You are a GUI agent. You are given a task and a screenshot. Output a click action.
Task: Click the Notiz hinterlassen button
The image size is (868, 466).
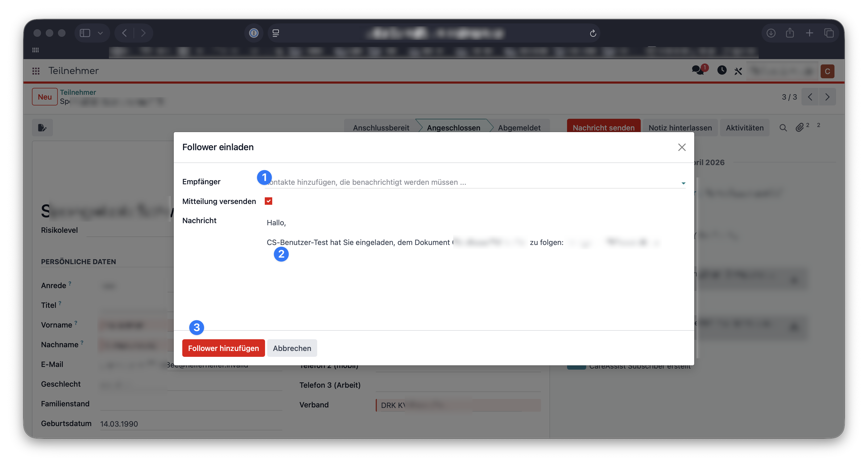click(x=680, y=128)
